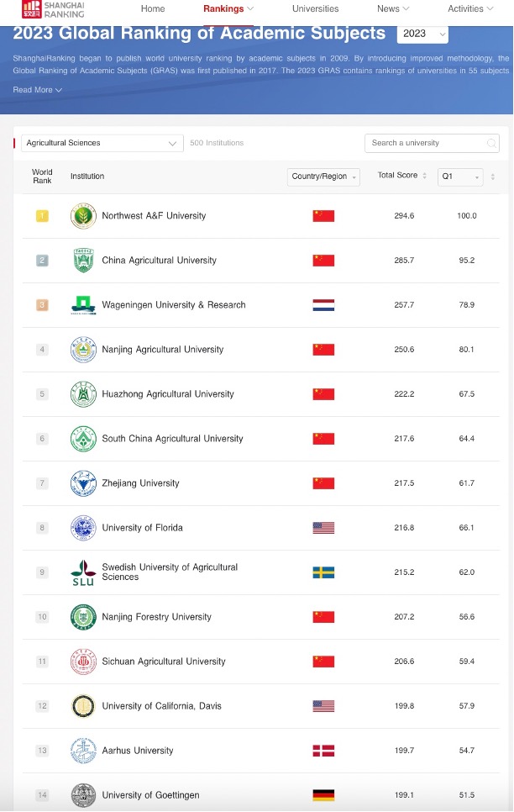Expand the Read More link

click(x=37, y=90)
